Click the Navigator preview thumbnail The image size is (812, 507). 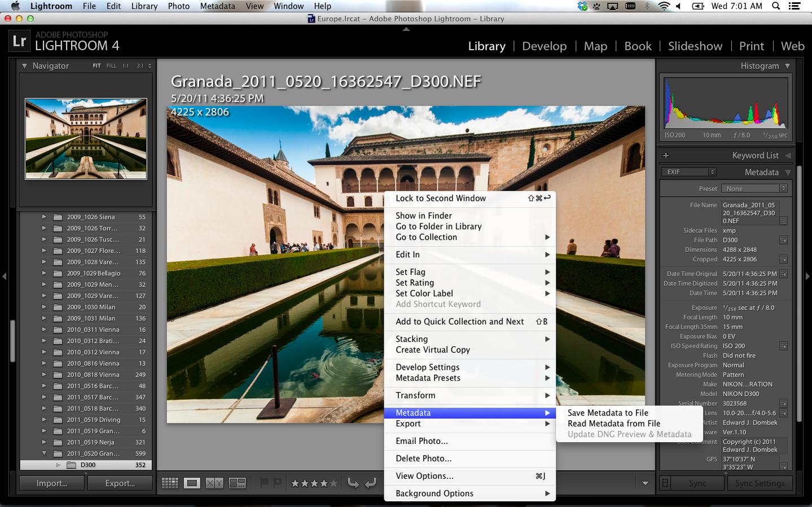[x=86, y=139]
